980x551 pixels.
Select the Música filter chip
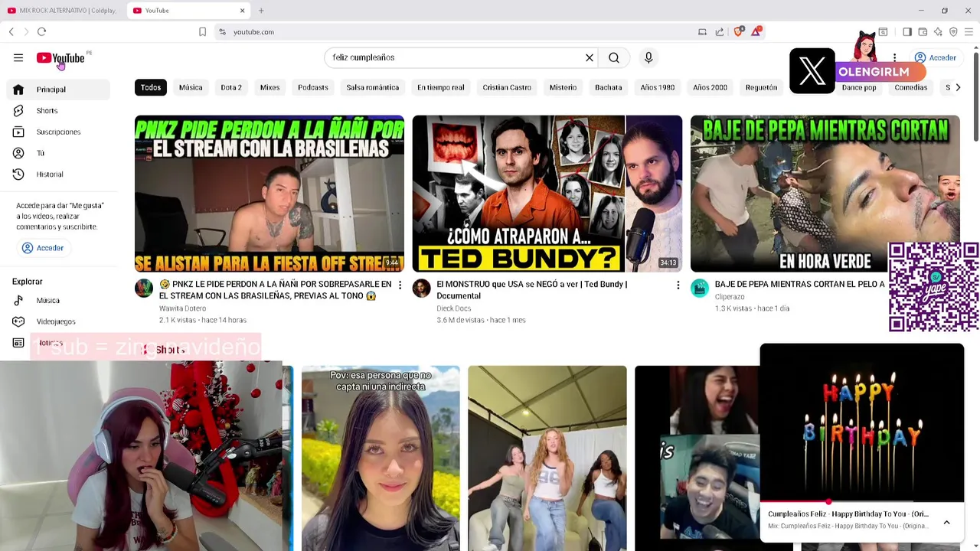click(x=191, y=87)
